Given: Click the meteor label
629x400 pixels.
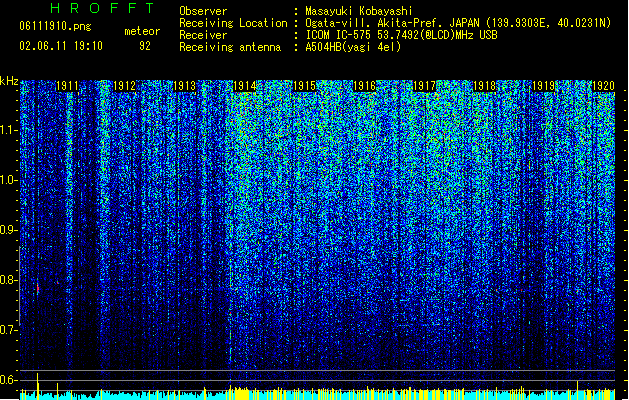Looking at the screenshot, I should pyautogui.click(x=142, y=31).
